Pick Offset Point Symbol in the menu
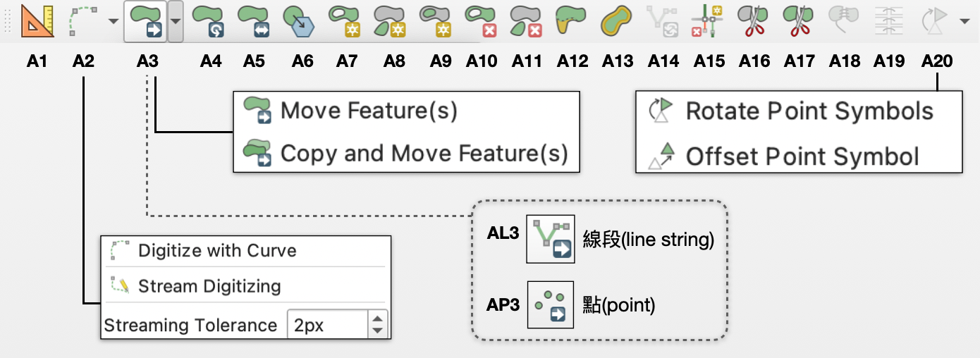Image resolution: width=980 pixels, height=358 pixels. point(802,156)
